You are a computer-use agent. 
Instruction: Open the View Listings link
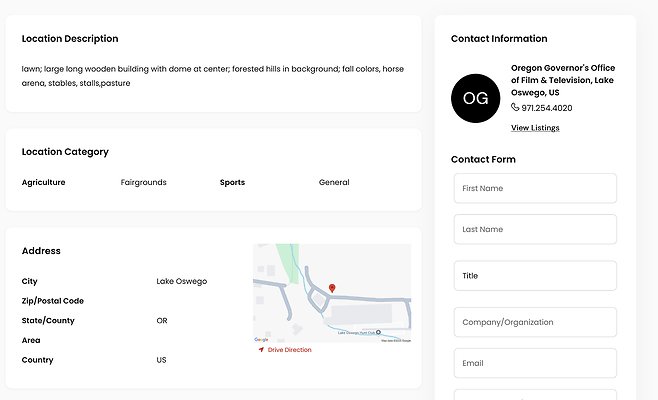tap(535, 128)
